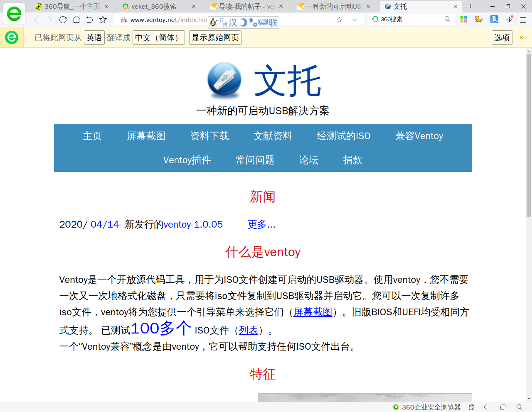Open 兼容Ventoy navigation item

coord(419,136)
